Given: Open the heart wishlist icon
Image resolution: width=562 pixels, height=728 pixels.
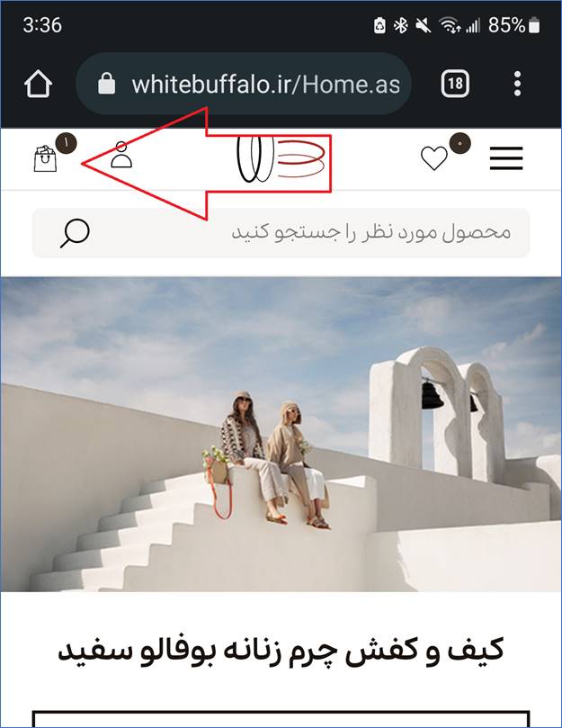Looking at the screenshot, I should pos(434,158).
